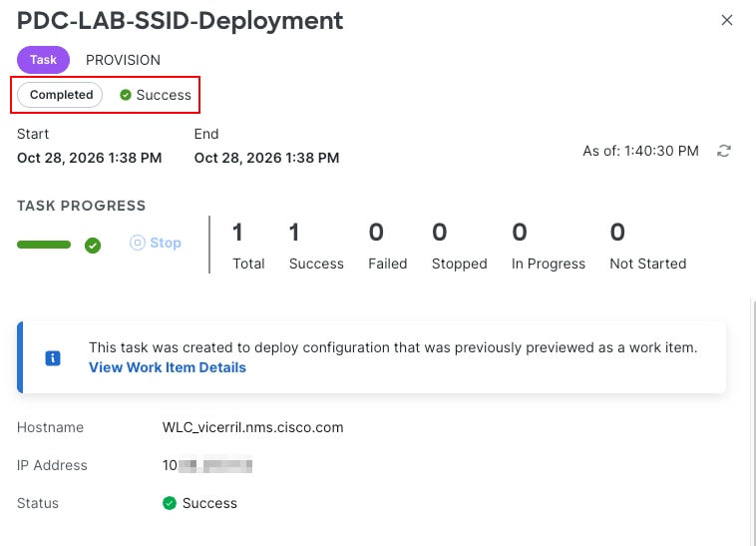
Task: Click the Success count in task progress
Action: coord(294,233)
